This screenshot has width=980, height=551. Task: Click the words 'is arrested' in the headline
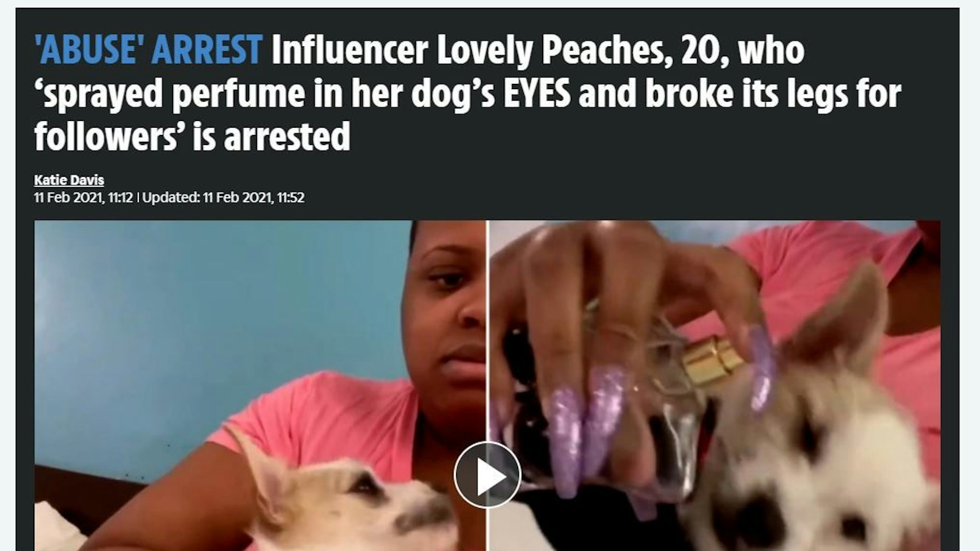tap(272, 137)
